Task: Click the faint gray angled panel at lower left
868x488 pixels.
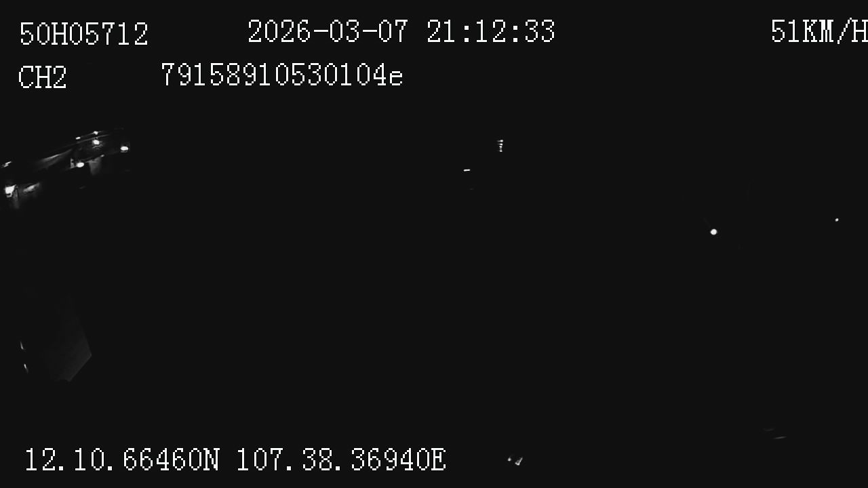Action: (x=58, y=339)
